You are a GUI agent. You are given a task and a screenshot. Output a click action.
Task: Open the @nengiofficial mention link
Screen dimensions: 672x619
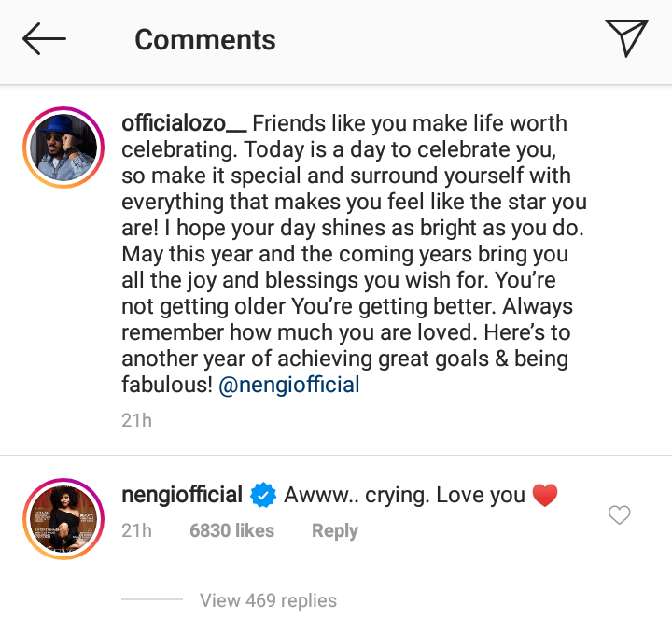[x=288, y=385]
